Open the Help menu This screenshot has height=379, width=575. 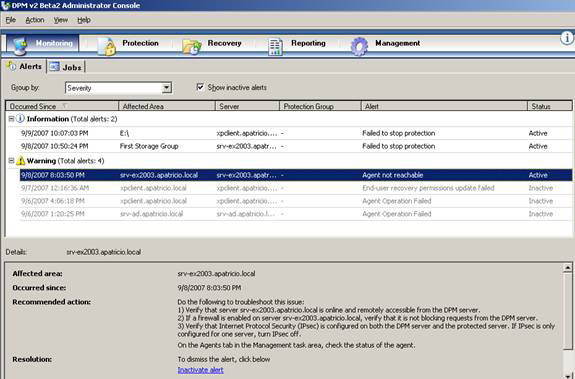[84, 20]
